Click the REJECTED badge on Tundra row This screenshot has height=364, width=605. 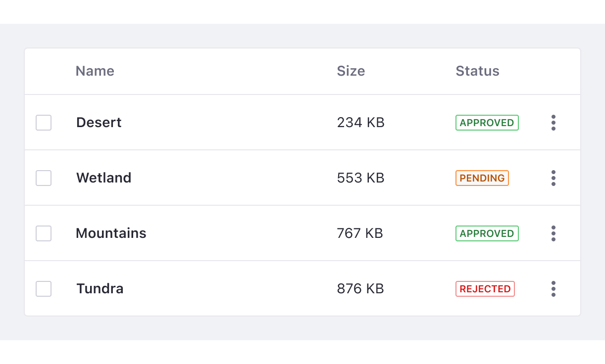pyautogui.click(x=485, y=288)
